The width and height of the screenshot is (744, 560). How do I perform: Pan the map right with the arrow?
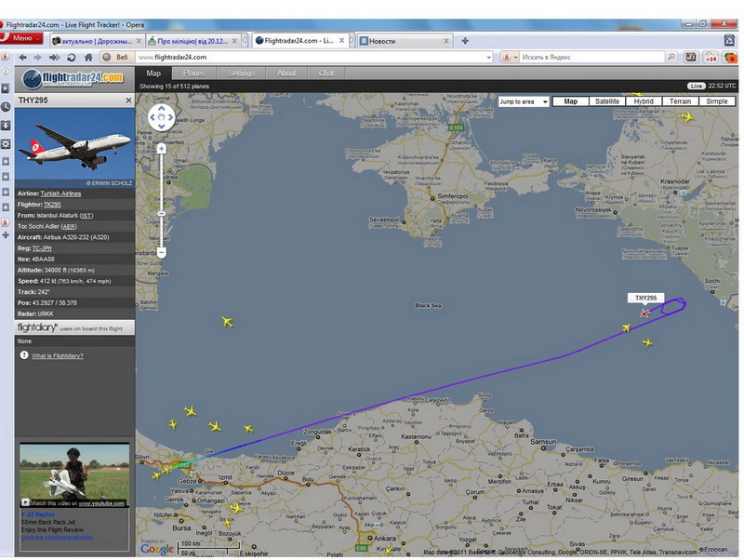pyautogui.click(x=170, y=117)
